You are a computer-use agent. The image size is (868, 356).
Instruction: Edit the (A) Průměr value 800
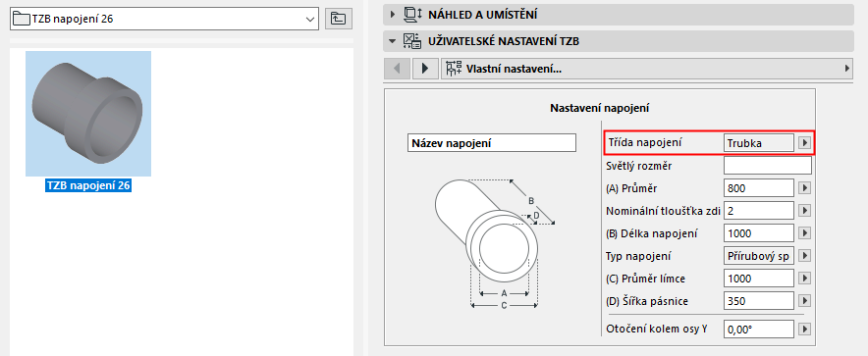coord(758,188)
